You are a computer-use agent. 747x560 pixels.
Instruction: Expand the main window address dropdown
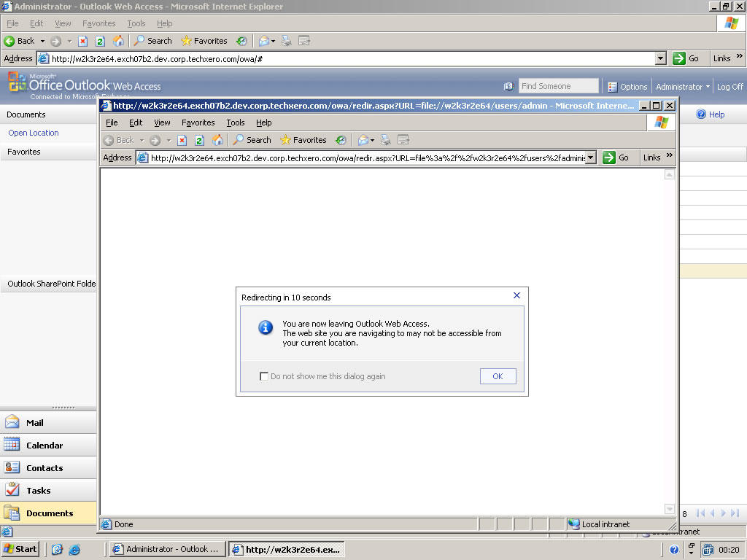[661, 58]
